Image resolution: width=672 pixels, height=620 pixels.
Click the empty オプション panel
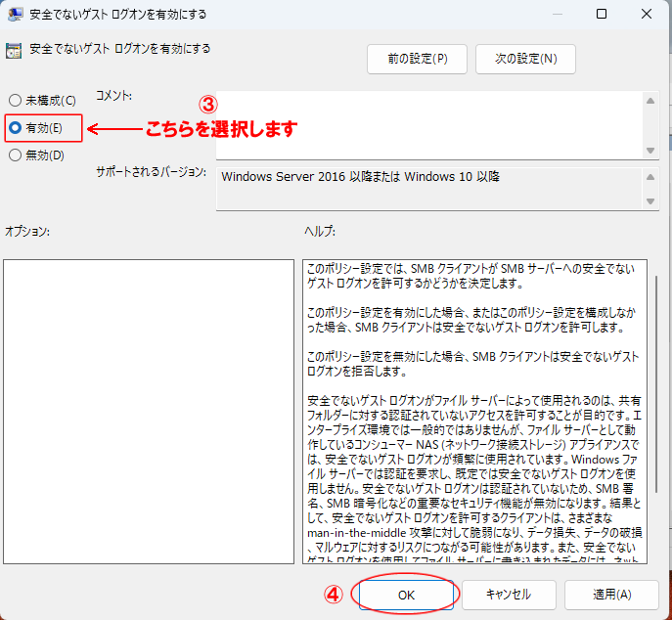coord(149,412)
